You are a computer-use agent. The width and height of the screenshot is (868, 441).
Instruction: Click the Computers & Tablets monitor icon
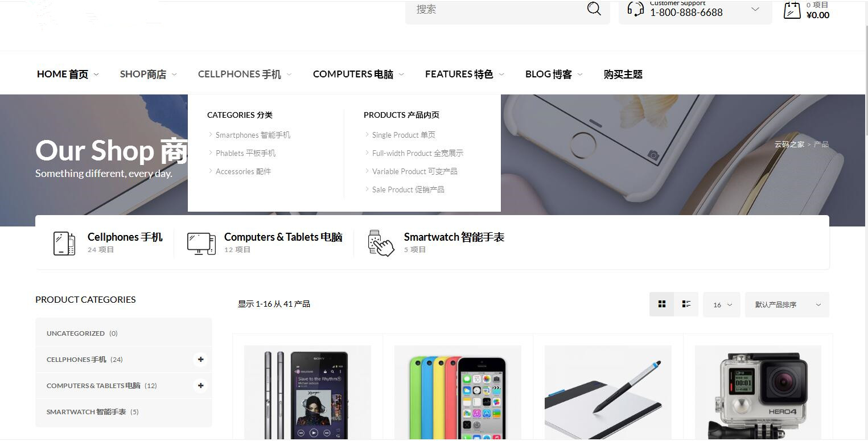pos(201,244)
